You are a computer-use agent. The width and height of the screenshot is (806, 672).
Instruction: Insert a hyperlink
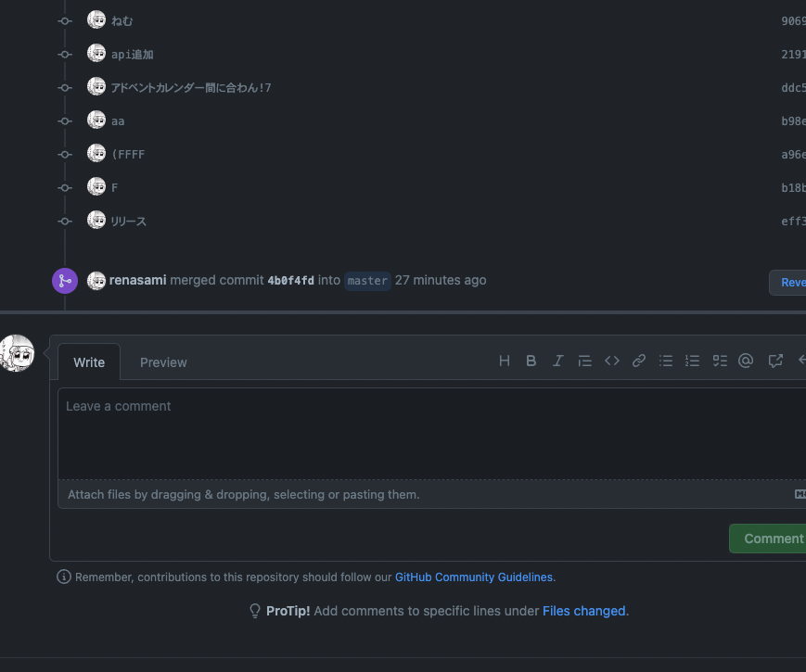point(638,361)
